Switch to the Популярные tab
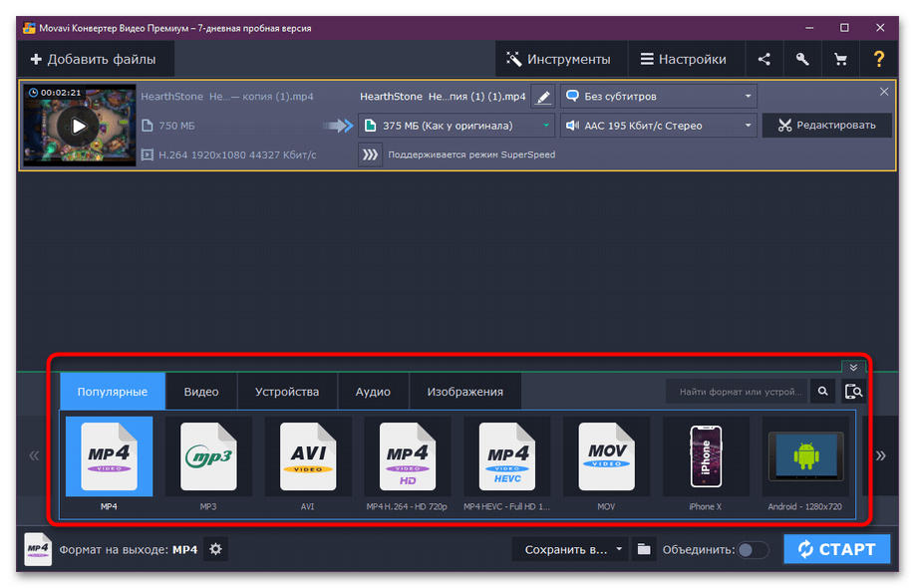This screenshot has width=915, height=588. click(x=113, y=392)
